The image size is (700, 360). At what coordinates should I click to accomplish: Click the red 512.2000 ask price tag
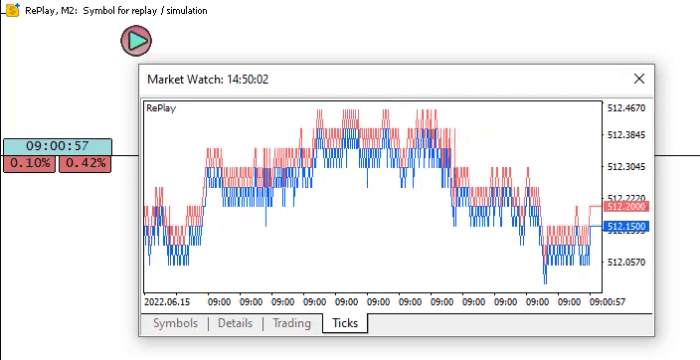(x=626, y=206)
